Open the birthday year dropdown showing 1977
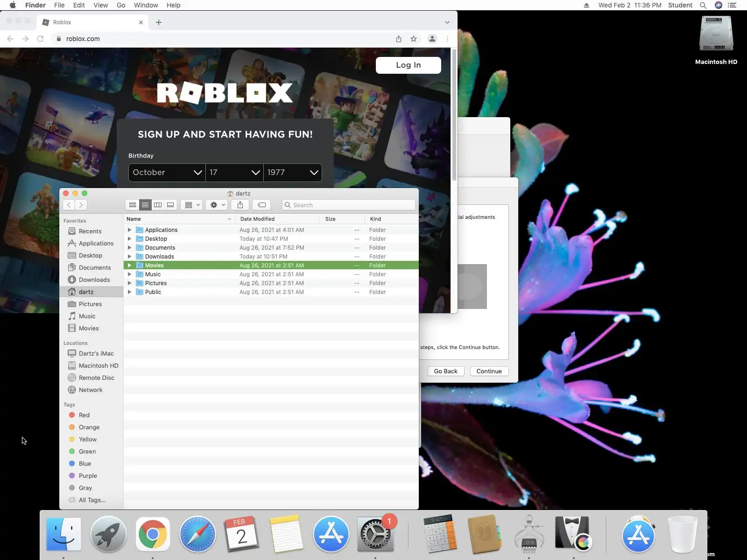Viewport: 747px width, 560px height. click(x=293, y=173)
